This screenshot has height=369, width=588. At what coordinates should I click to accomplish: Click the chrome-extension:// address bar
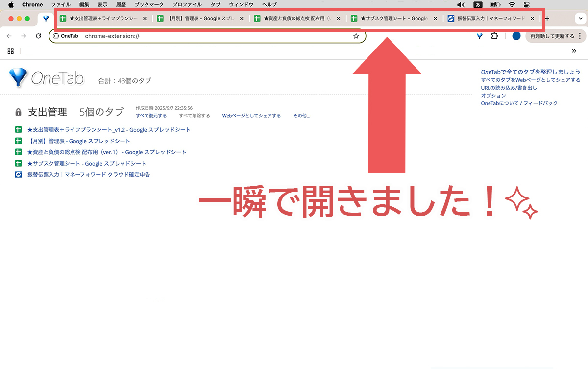(x=208, y=36)
